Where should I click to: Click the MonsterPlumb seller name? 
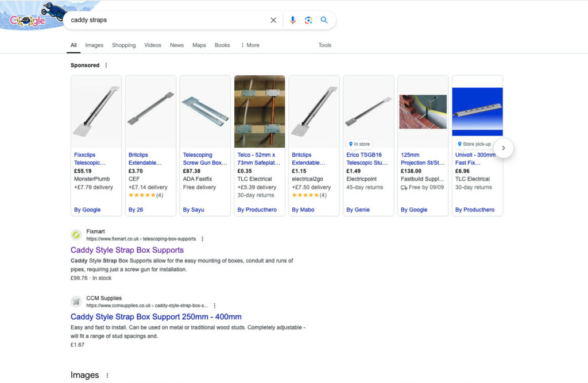coord(92,179)
